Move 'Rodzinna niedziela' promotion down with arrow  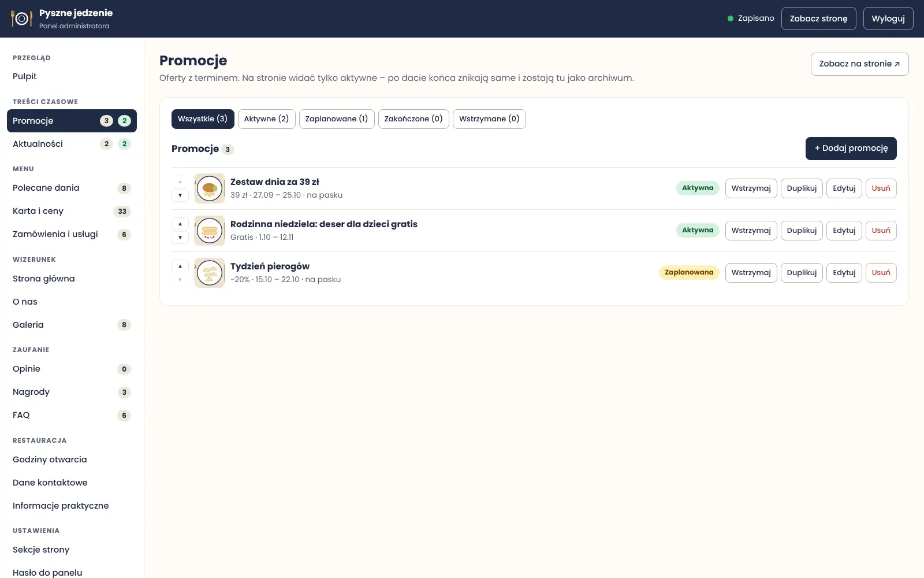180,238
